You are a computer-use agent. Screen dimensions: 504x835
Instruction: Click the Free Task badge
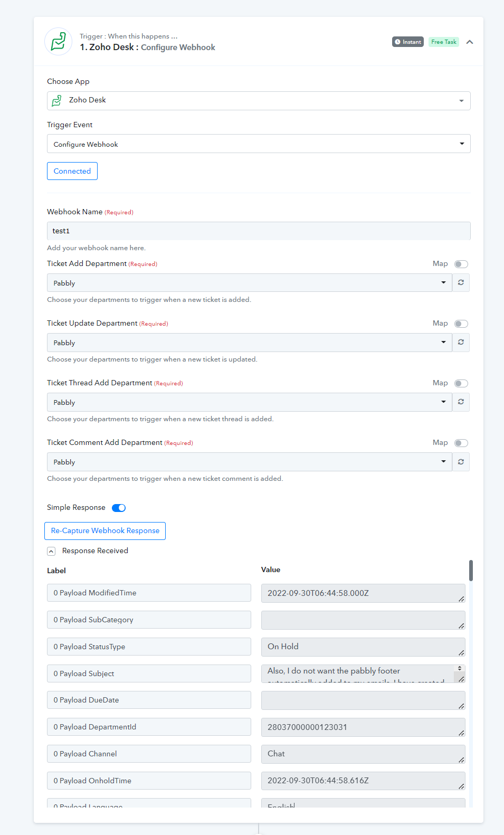pyautogui.click(x=444, y=42)
